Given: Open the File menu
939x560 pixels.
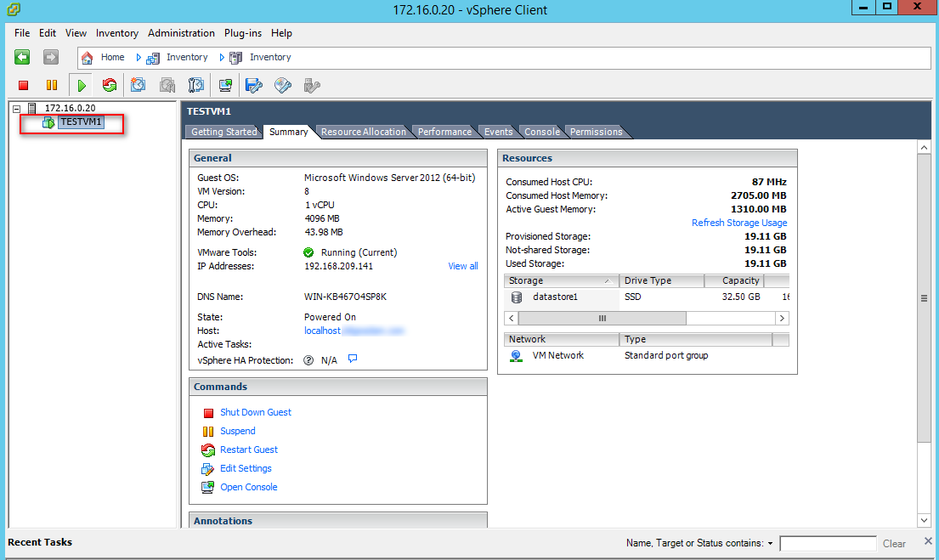Looking at the screenshot, I should coord(22,33).
